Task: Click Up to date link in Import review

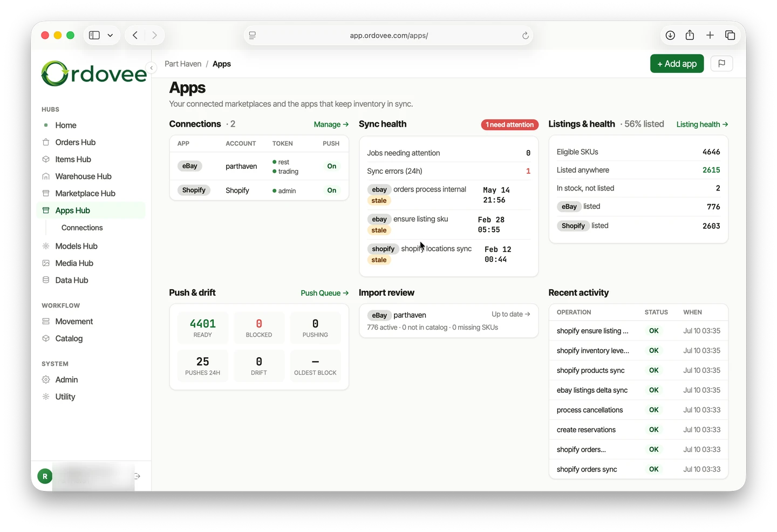Action: pos(510,314)
